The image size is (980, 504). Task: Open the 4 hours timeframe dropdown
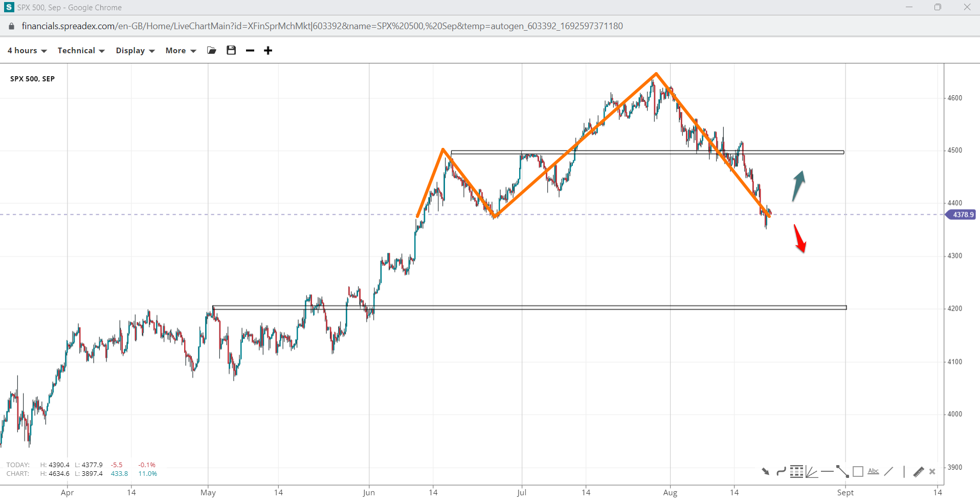click(27, 50)
